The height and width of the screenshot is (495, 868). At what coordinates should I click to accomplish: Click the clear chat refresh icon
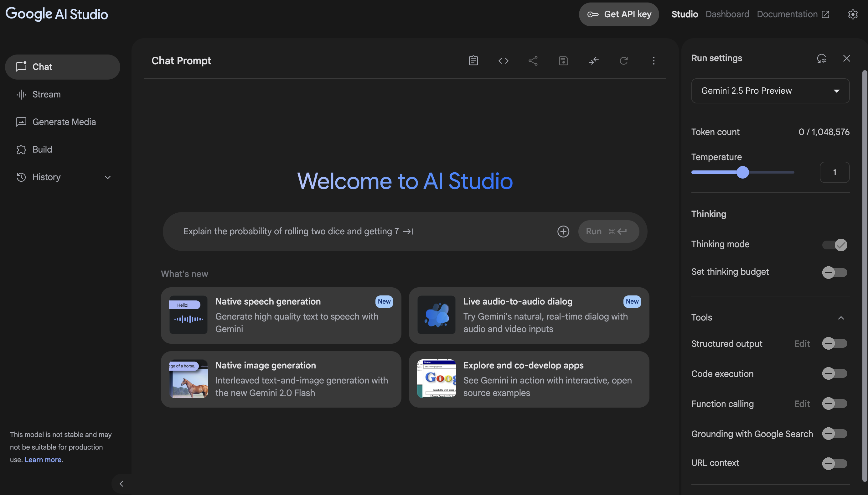623,61
